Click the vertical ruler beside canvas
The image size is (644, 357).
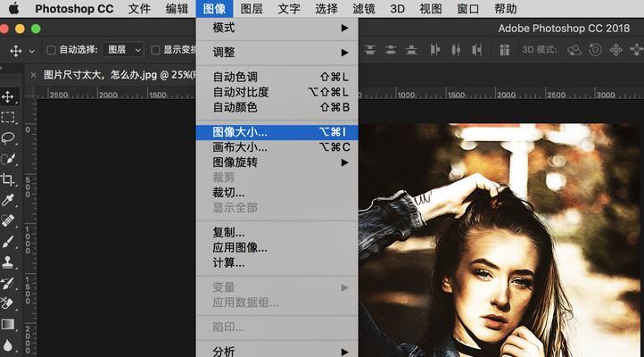click(x=31, y=228)
